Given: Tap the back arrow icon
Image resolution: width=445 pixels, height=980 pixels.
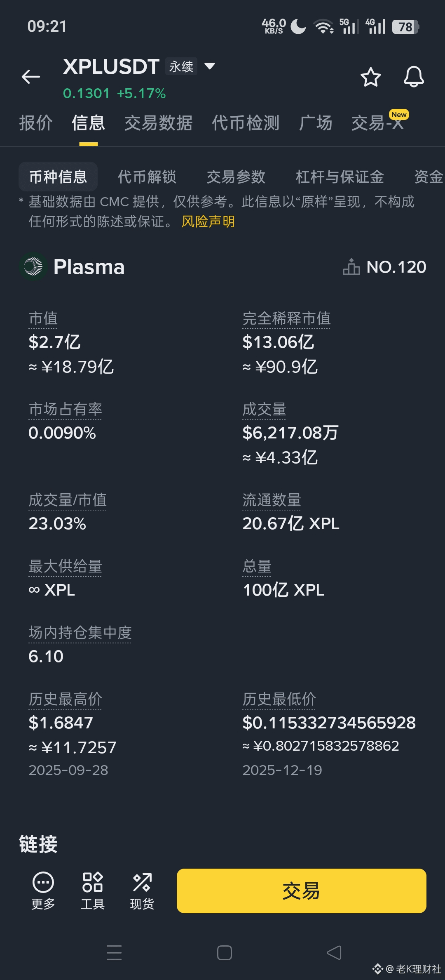Looking at the screenshot, I should click(31, 77).
